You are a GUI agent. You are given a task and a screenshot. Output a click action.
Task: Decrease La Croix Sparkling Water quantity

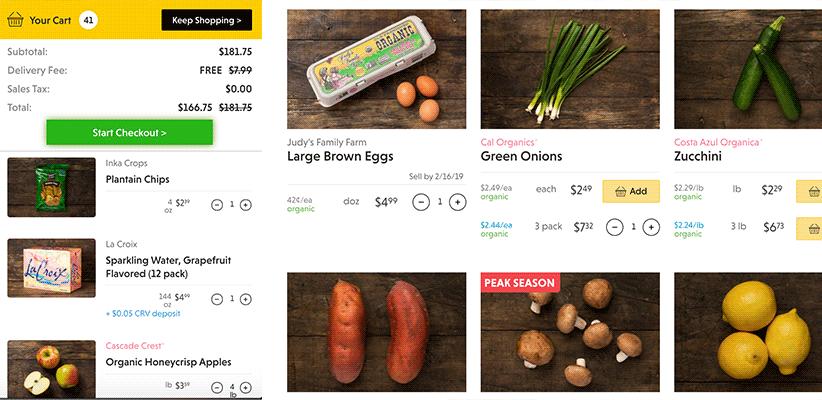coord(217,298)
